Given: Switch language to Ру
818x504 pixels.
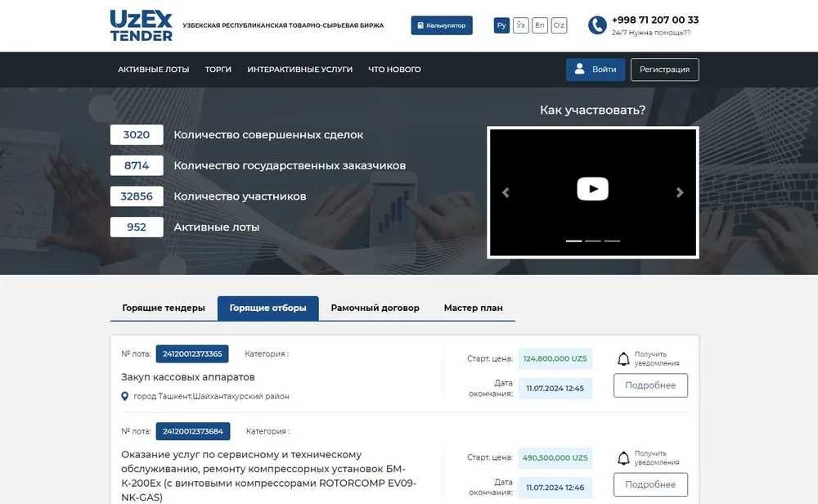Looking at the screenshot, I should 501,25.
